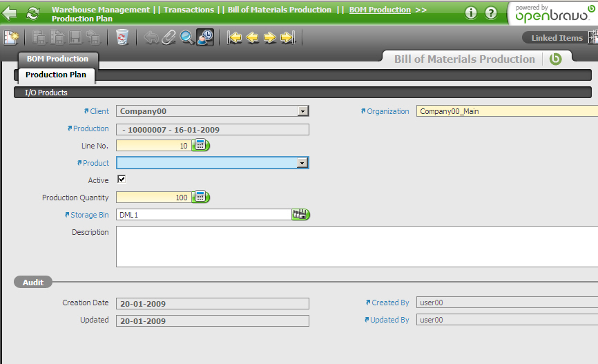Go to first record arrow
Image resolution: width=598 pixels, height=364 pixels.
[x=234, y=37]
